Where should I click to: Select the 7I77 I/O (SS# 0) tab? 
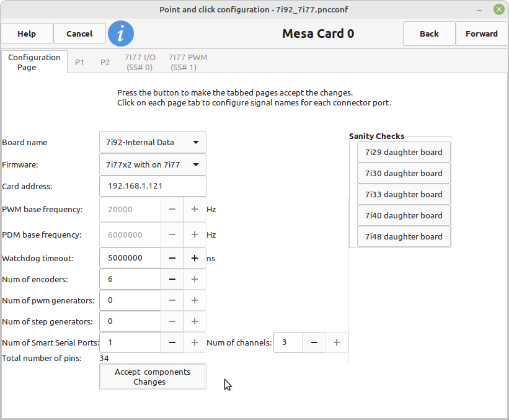(139, 62)
